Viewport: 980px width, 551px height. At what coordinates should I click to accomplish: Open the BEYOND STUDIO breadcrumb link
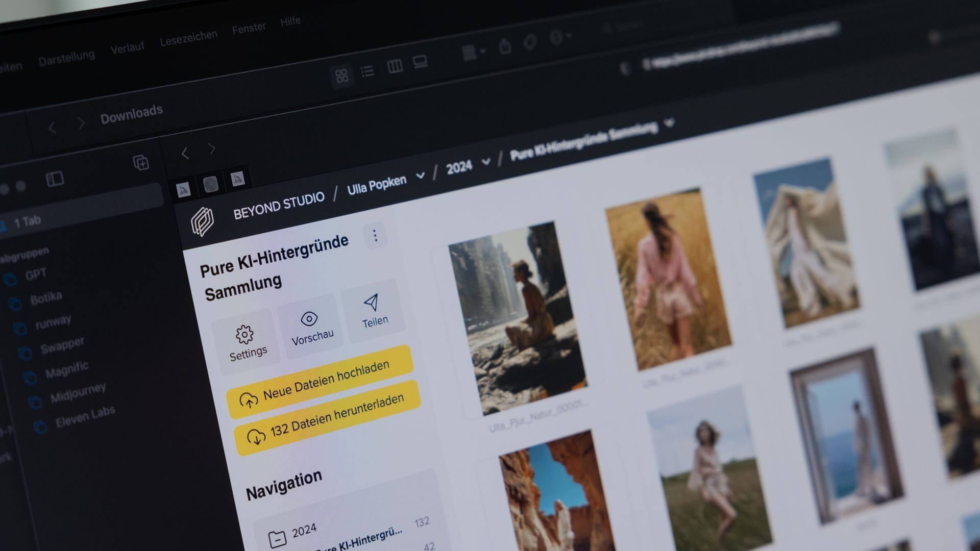[x=279, y=206]
